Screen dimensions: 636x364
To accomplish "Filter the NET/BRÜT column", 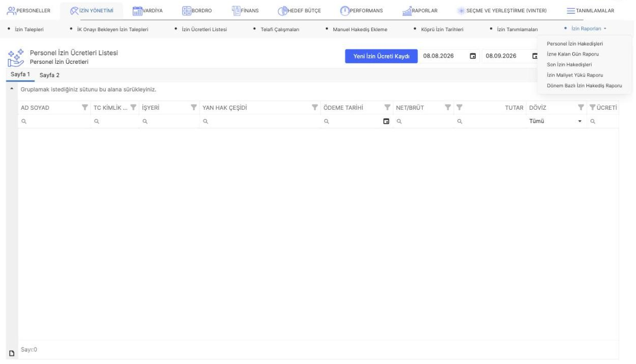I will click(x=448, y=108).
